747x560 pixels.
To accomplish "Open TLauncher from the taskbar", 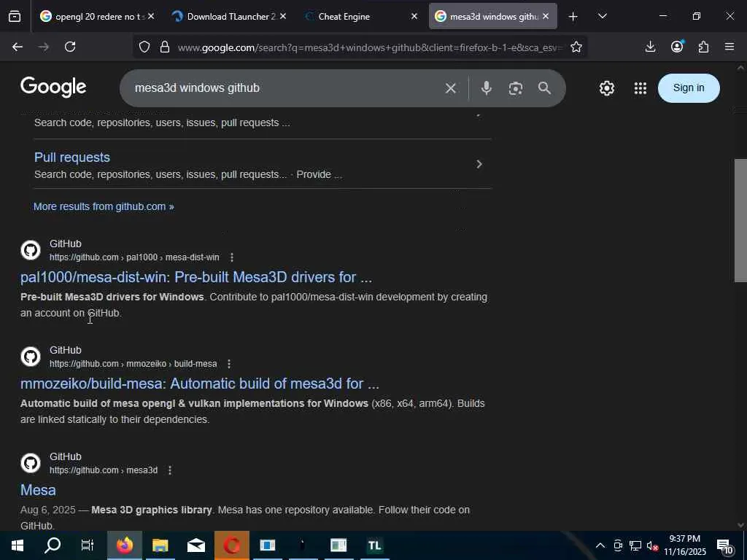I will [x=374, y=545].
